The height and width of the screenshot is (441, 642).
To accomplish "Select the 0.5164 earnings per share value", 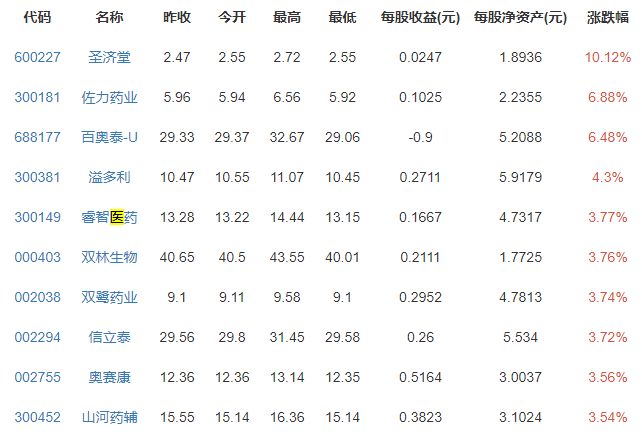I will click(420, 377).
